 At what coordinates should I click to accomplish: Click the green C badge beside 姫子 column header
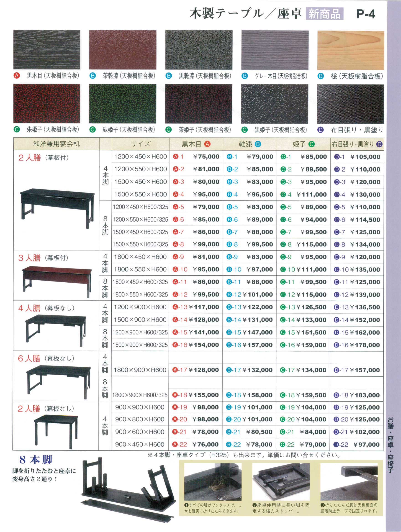311,144
